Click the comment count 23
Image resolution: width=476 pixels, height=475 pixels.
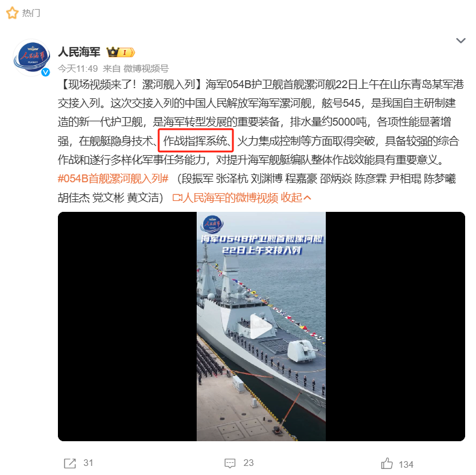(x=249, y=463)
